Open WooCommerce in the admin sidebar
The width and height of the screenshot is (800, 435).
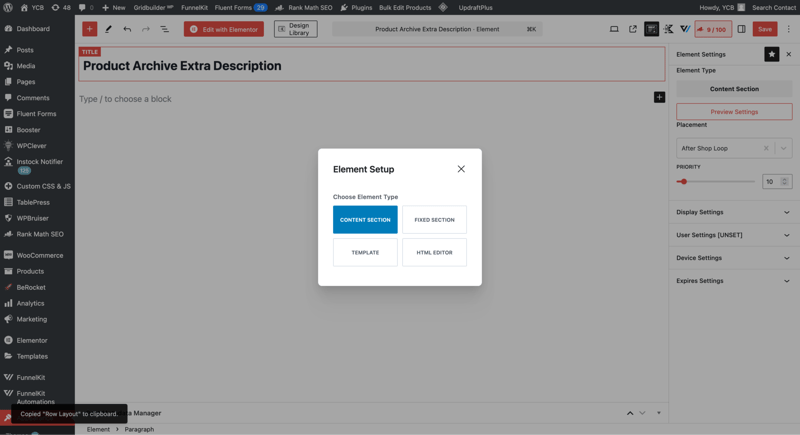pos(39,255)
